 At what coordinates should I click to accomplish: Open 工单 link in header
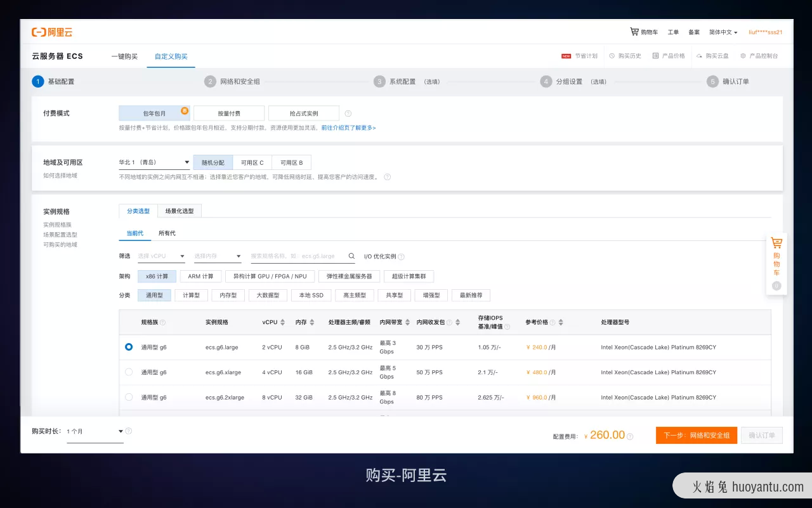(673, 32)
